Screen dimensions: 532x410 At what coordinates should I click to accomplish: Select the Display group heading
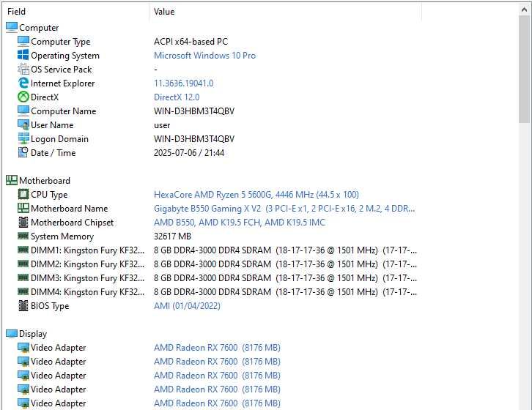[x=32, y=334]
